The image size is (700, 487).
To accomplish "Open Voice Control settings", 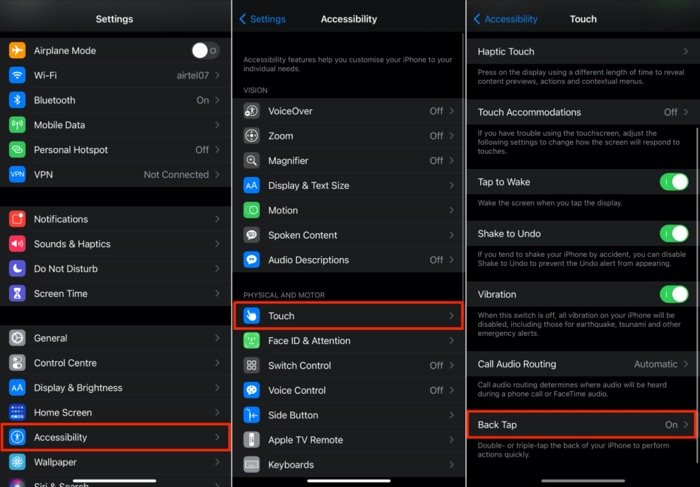I will 349,390.
